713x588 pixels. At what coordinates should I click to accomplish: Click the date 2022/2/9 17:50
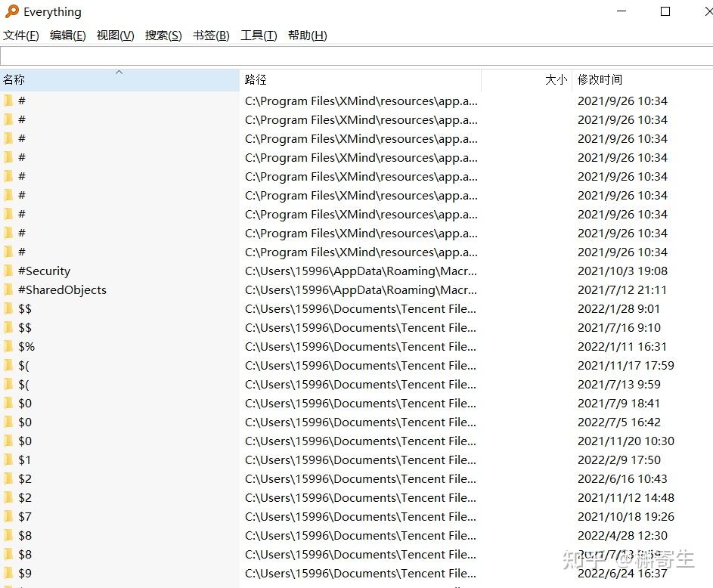click(619, 460)
